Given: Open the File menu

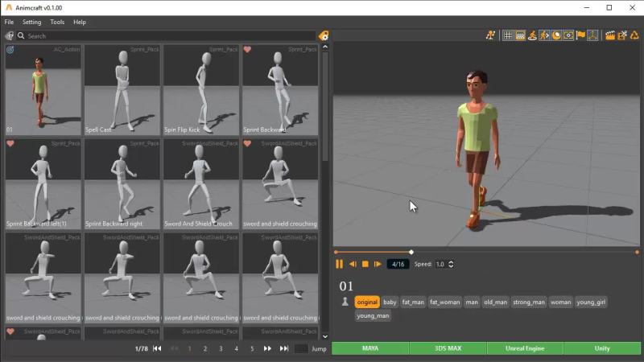Looking at the screenshot, I should (9, 23).
